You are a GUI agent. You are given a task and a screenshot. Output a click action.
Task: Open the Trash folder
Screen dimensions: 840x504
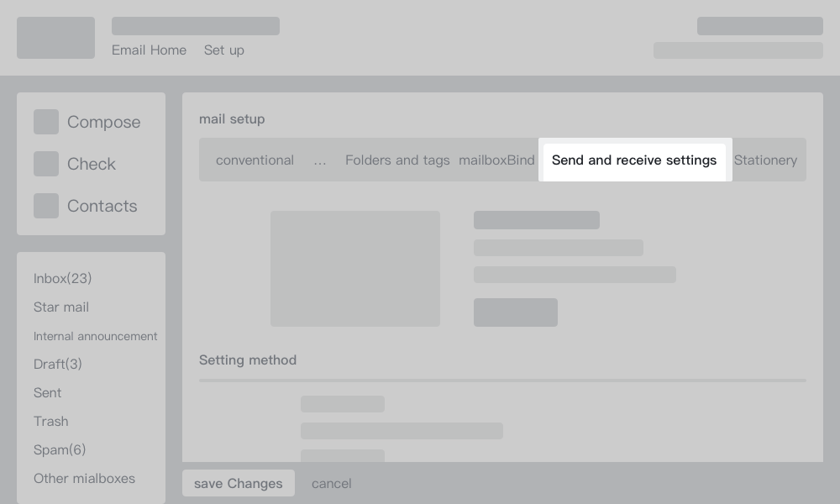(x=51, y=422)
